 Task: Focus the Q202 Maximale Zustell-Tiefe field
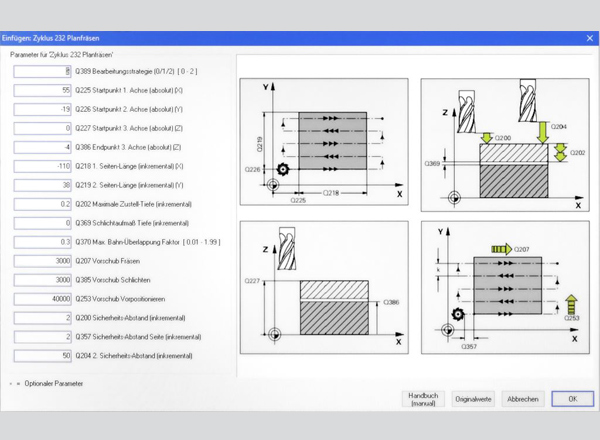[x=42, y=204]
